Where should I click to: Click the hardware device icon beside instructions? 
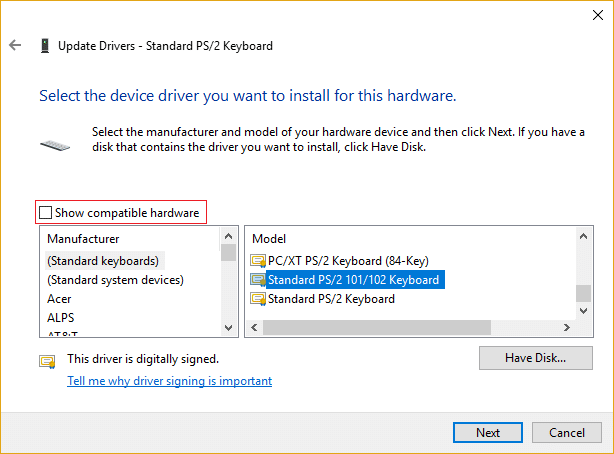coord(55,144)
